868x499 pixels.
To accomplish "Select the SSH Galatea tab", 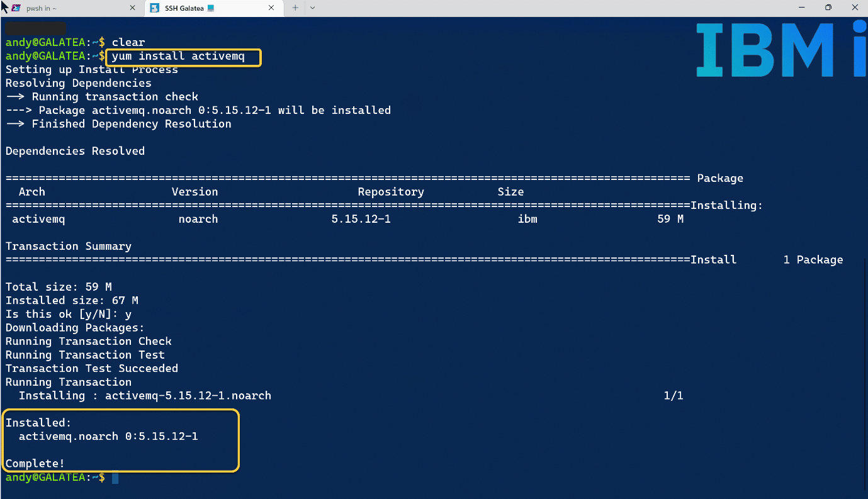I will [x=189, y=8].
